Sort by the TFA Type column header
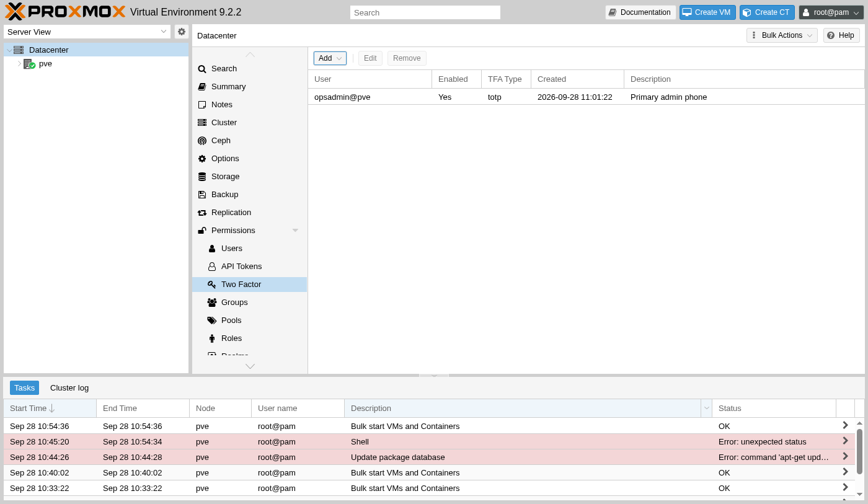 507,79
